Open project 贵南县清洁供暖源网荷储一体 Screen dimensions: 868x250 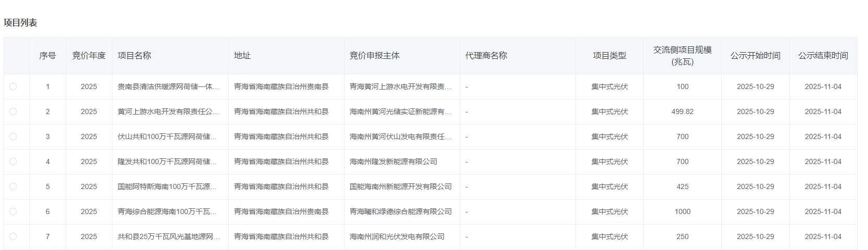tap(168, 86)
